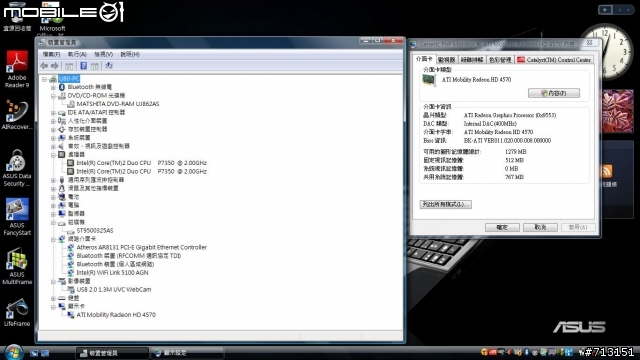
Task: Click the Properties 內容(P) button
Action: [x=553, y=93]
